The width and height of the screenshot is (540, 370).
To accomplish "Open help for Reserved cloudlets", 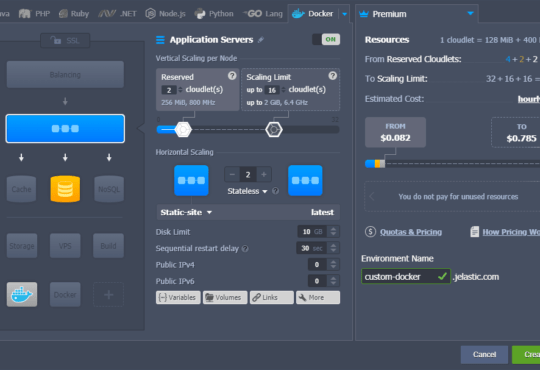I will pyautogui.click(x=232, y=76).
